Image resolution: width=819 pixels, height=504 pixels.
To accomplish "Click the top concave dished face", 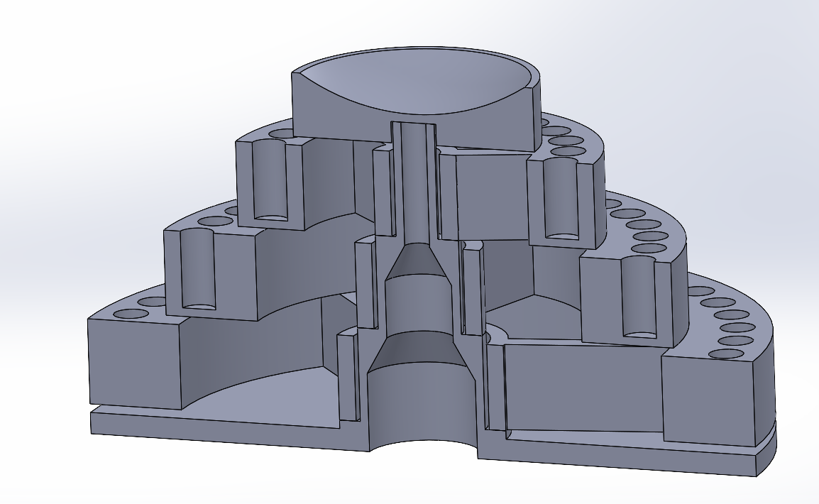I will [412, 82].
